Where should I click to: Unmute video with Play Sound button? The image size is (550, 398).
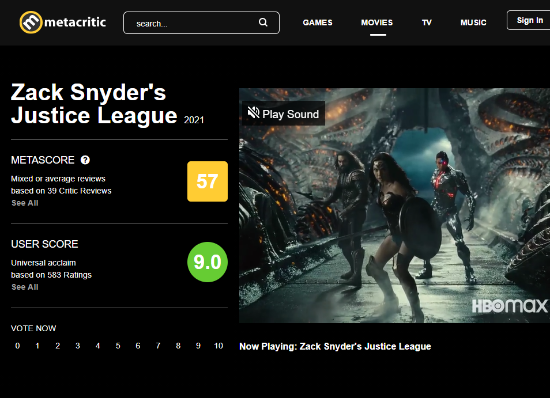click(x=283, y=113)
